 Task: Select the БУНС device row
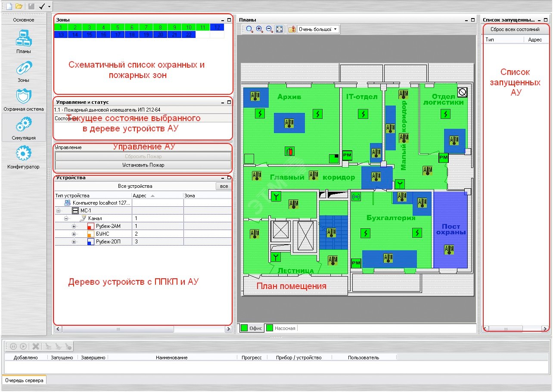[143, 234]
